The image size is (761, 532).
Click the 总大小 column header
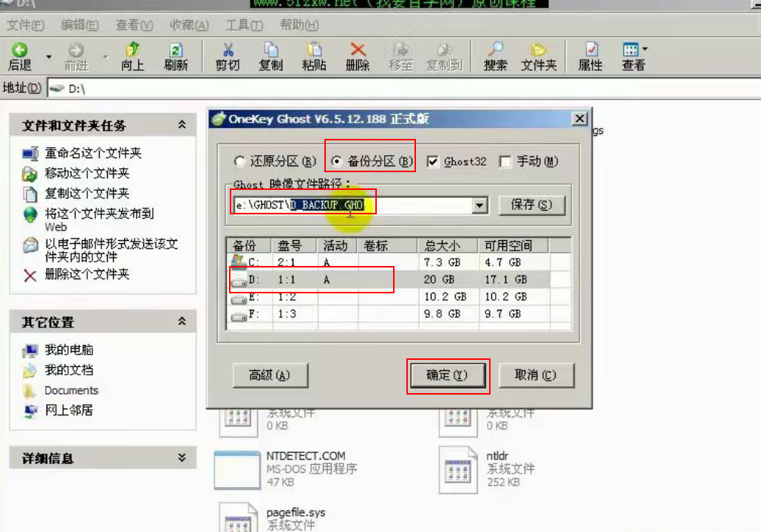pos(448,245)
